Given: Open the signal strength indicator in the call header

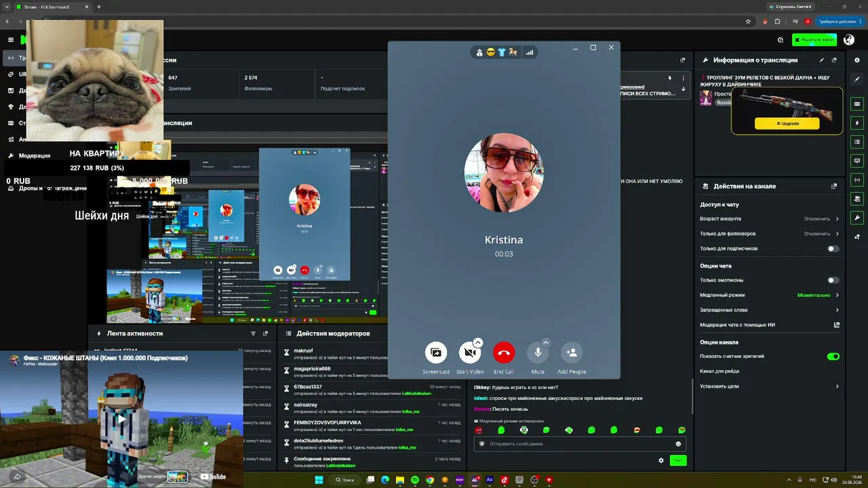Looking at the screenshot, I should tap(530, 52).
